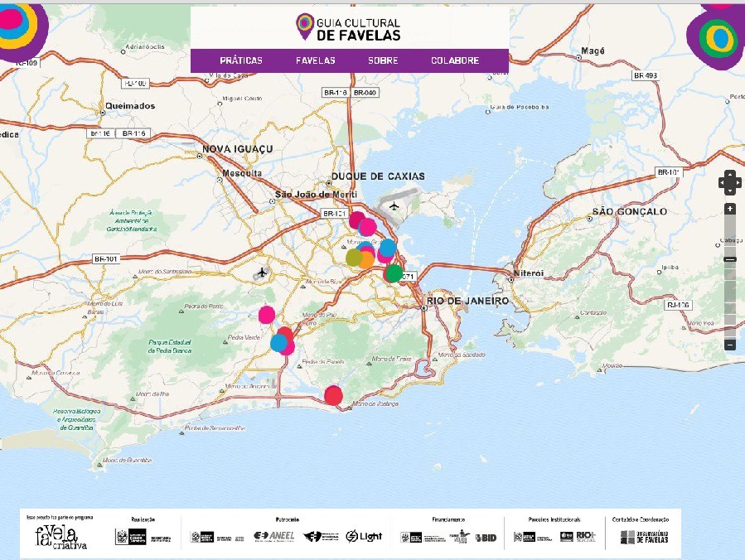Zoom in with the plus button
The image size is (745, 560).
(730, 209)
